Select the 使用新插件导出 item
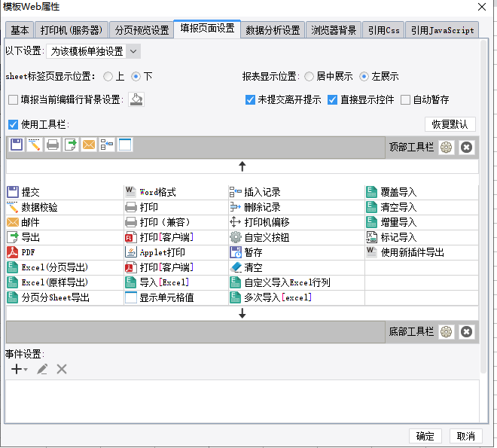This screenshot has width=497, height=448. pyautogui.click(x=422, y=252)
